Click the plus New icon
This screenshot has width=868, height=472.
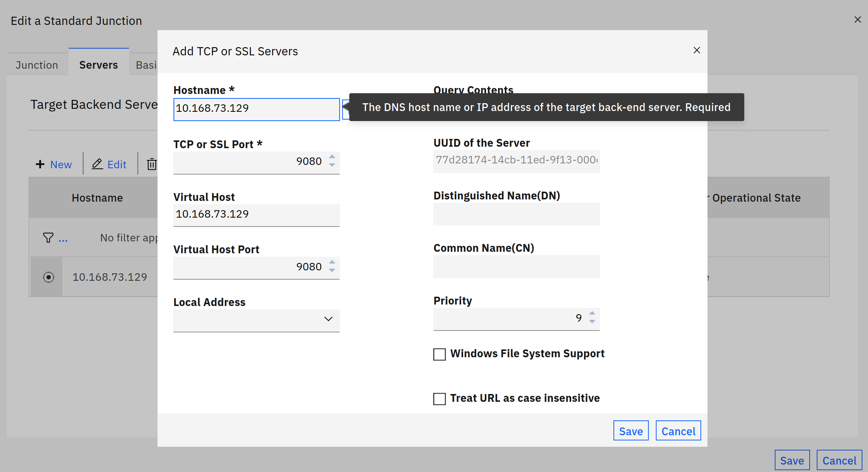click(x=40, y=164)
